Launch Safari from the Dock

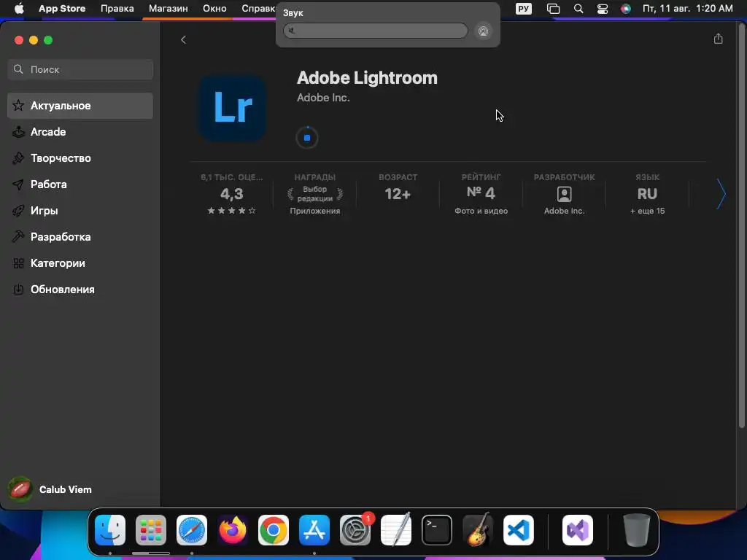(x=192, y=530)
